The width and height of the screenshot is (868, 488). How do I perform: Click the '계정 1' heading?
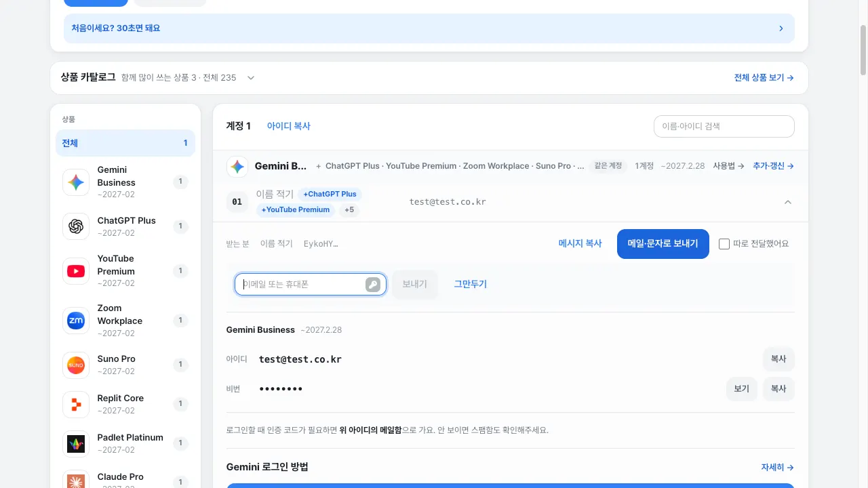pyautogui.click(x=239, y=126)
